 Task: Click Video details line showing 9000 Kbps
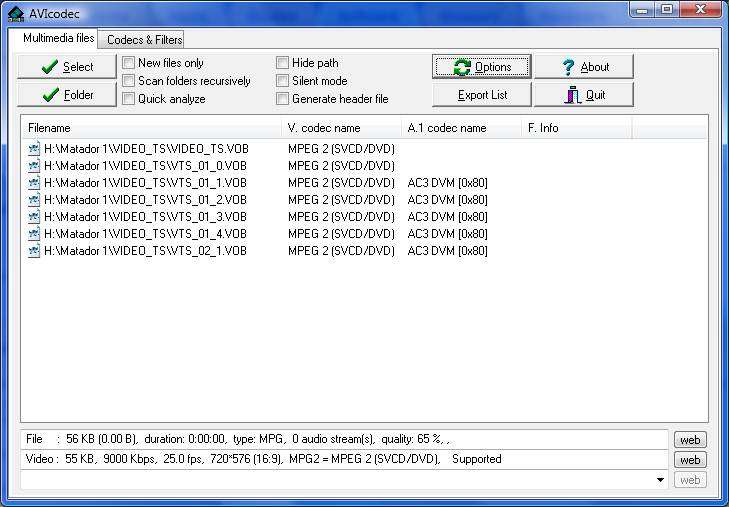point(345,459)
